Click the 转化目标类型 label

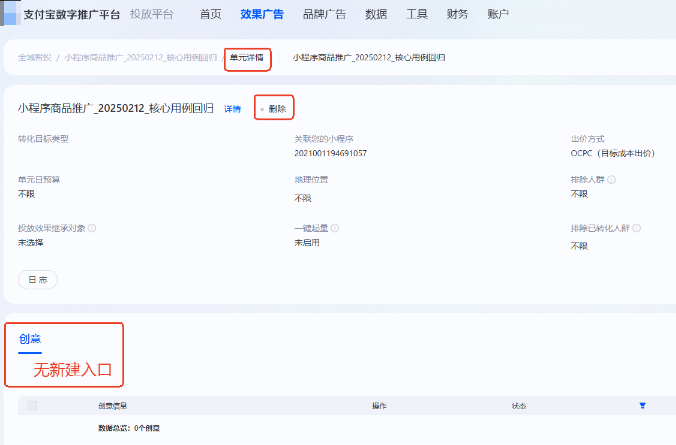tap(43, 139)
